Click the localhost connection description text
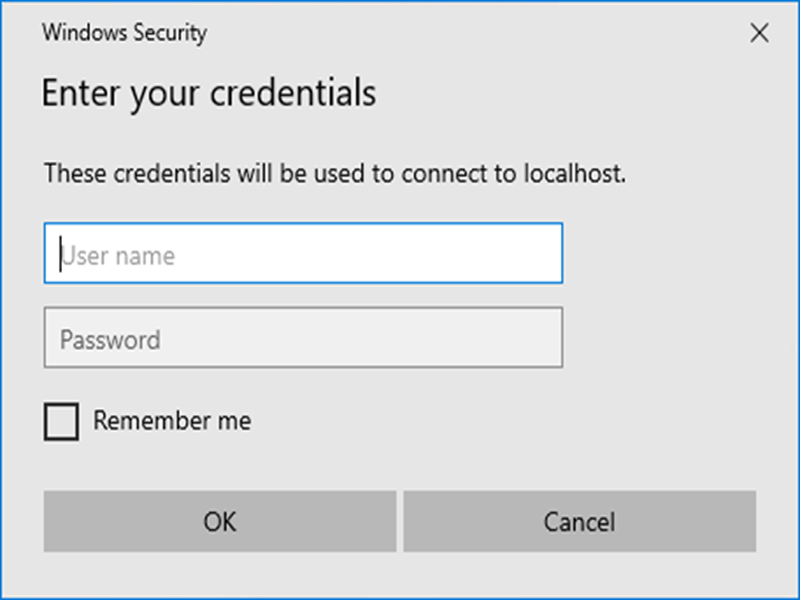Viewport: 800px width, 600px height. tap(335, 173)
